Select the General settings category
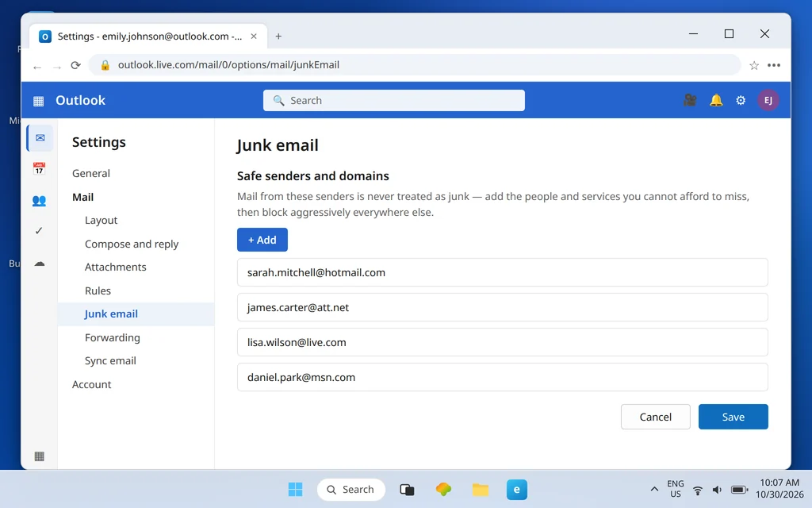The height and width of the screenshot is (508, 812). point(91,173)
